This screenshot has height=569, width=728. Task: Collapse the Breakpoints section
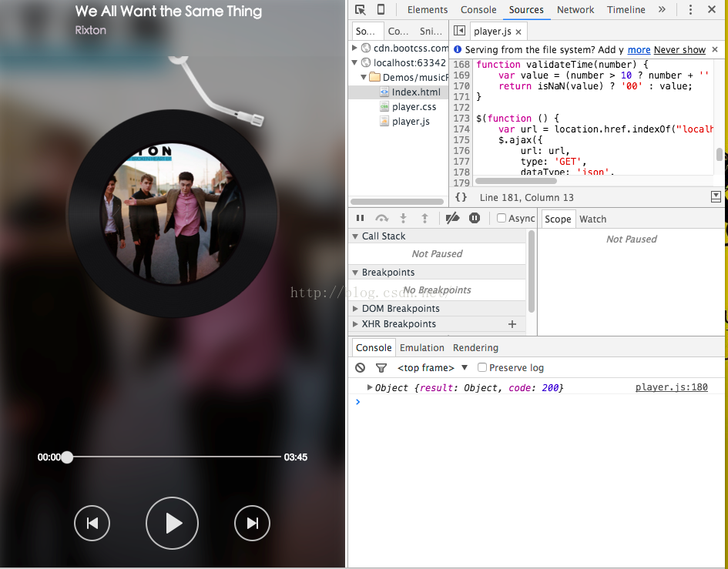coord(355,273)
